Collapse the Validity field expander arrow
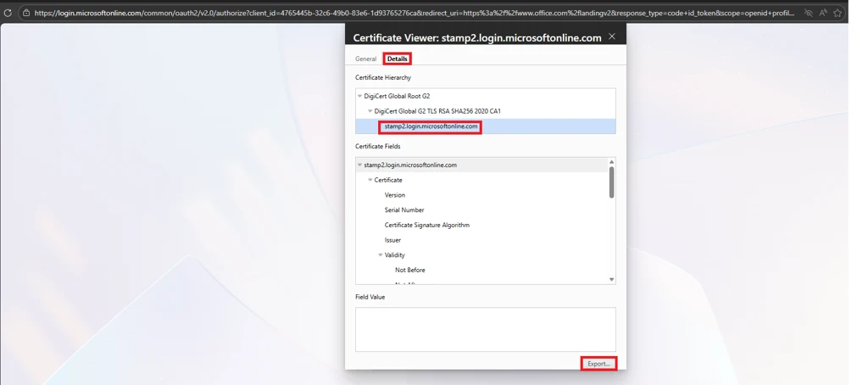 (381, 255)
